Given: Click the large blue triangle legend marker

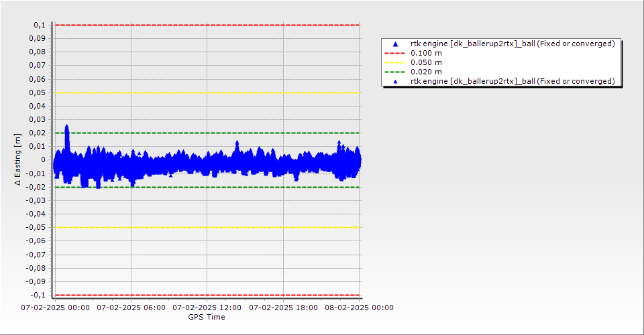Looking at the screenshot, I should pos(396,44).
